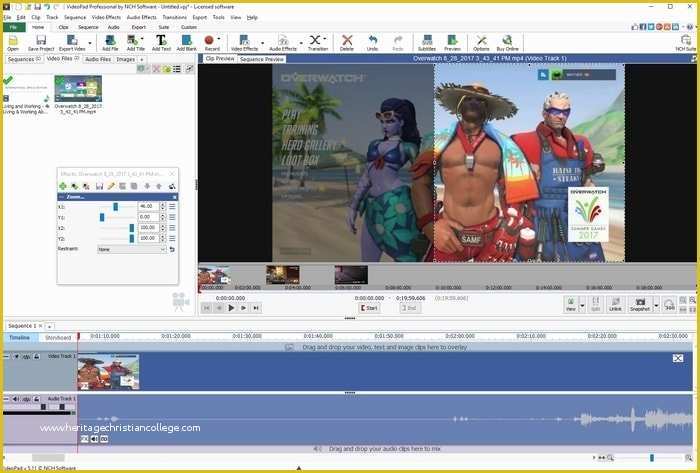Click the End marker button
The height and width of the screenshot is (473, 700).
(x=409, y=308)
